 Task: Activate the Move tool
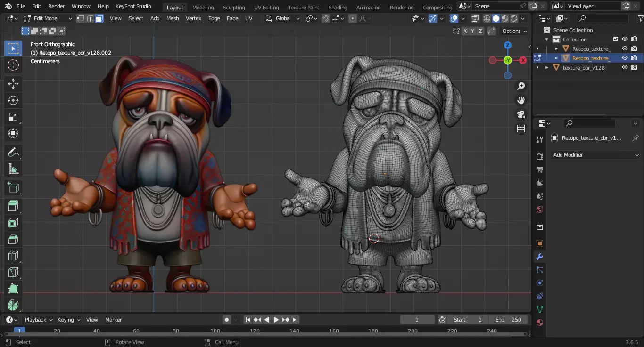(x=13, y=84)
